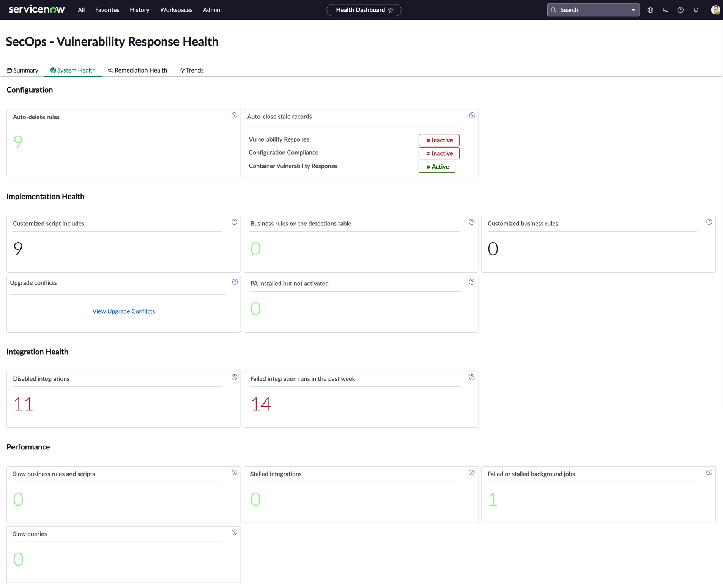Click the Customized business rules value 0

493,249
